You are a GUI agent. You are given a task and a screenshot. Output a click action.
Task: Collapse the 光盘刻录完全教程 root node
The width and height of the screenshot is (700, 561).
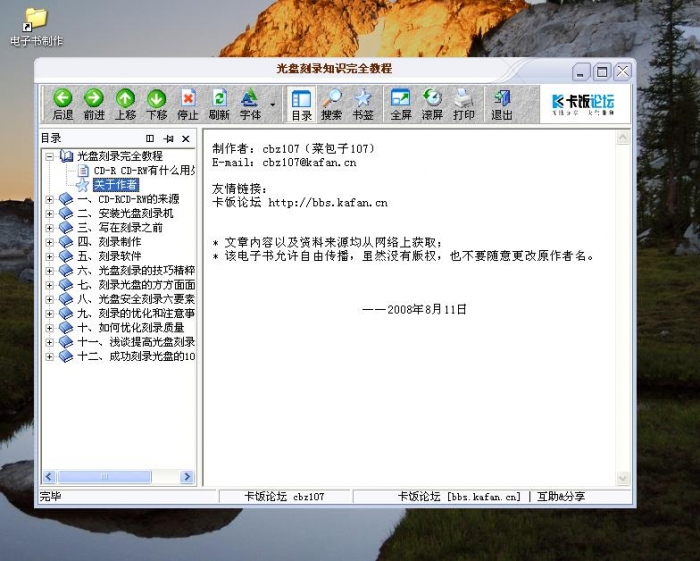coord(50,157)
